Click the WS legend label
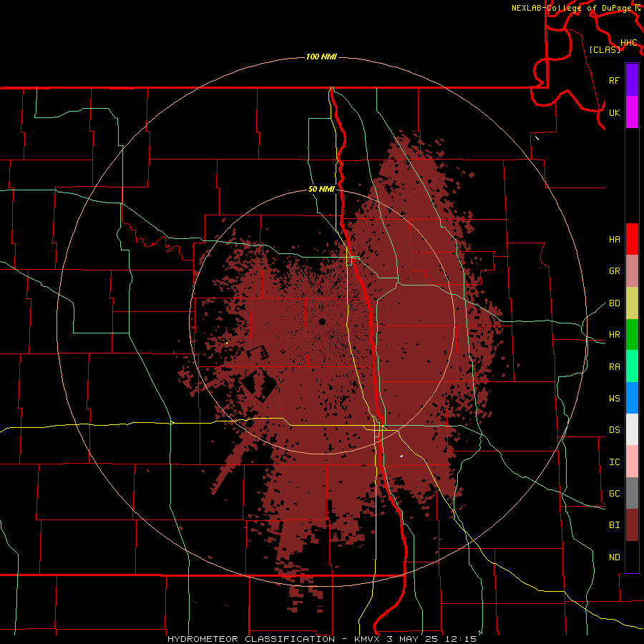This screenshot has height=644, width=644. click(x=614, y=399)
